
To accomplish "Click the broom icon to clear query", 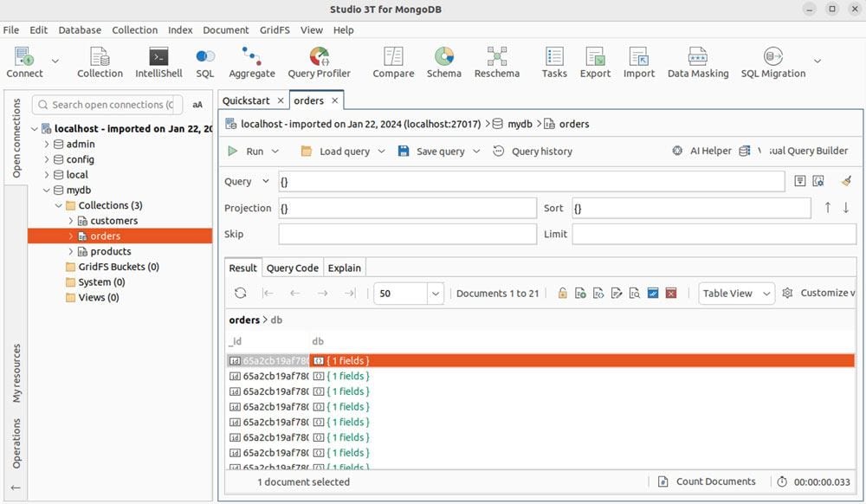I will pos(846,181).
